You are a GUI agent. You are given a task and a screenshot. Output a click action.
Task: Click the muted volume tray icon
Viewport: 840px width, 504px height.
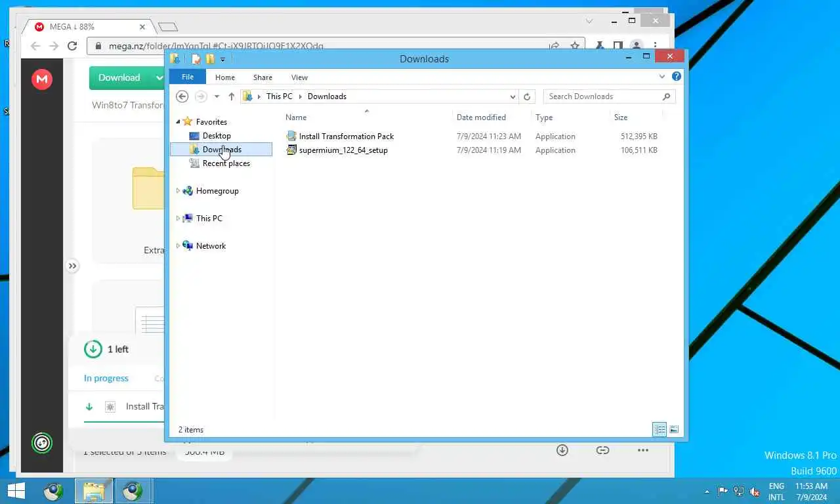pyautogui.click(x=755, y=491)
